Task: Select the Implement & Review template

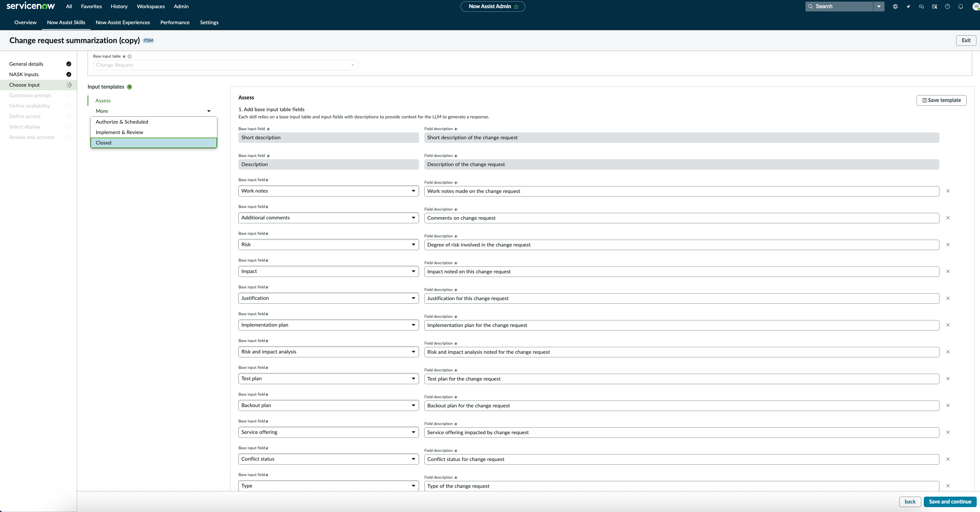Action: (154, 132)
